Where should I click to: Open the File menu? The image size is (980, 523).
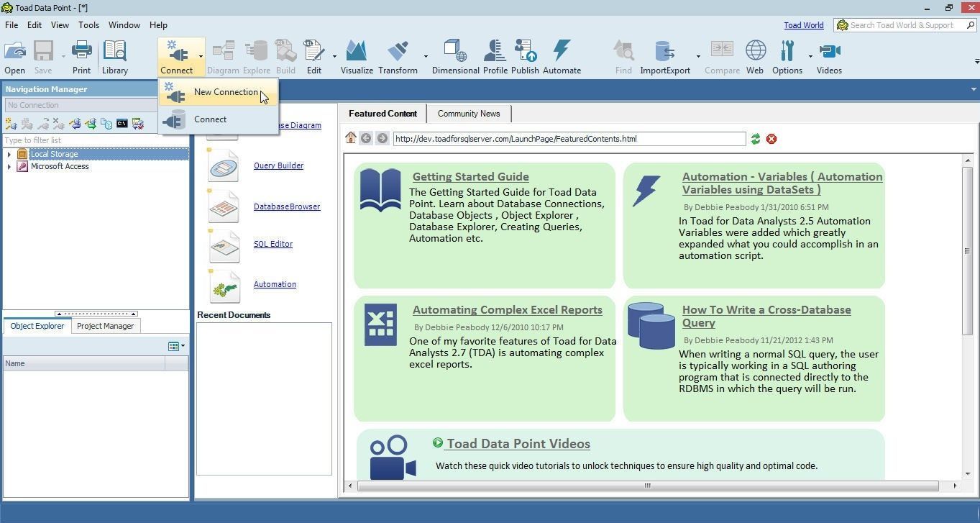[12, 25]
